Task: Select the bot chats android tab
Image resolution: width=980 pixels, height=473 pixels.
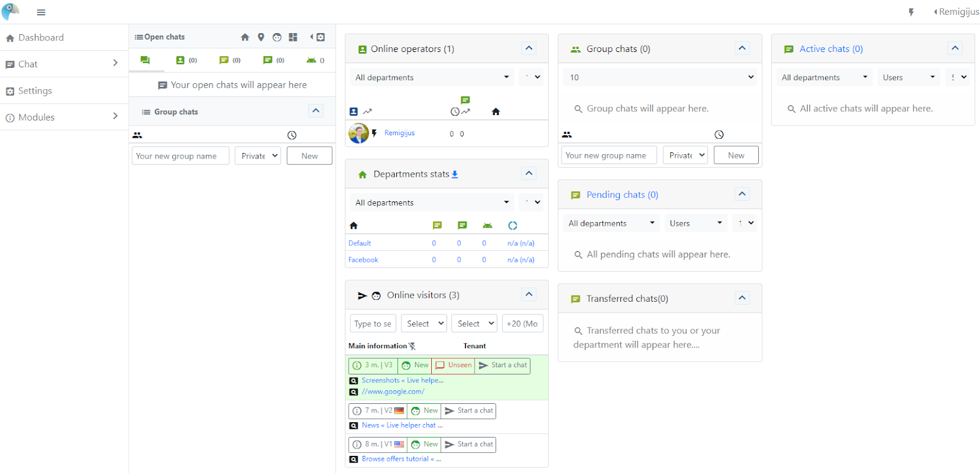Action: click(x=315, y=60)
